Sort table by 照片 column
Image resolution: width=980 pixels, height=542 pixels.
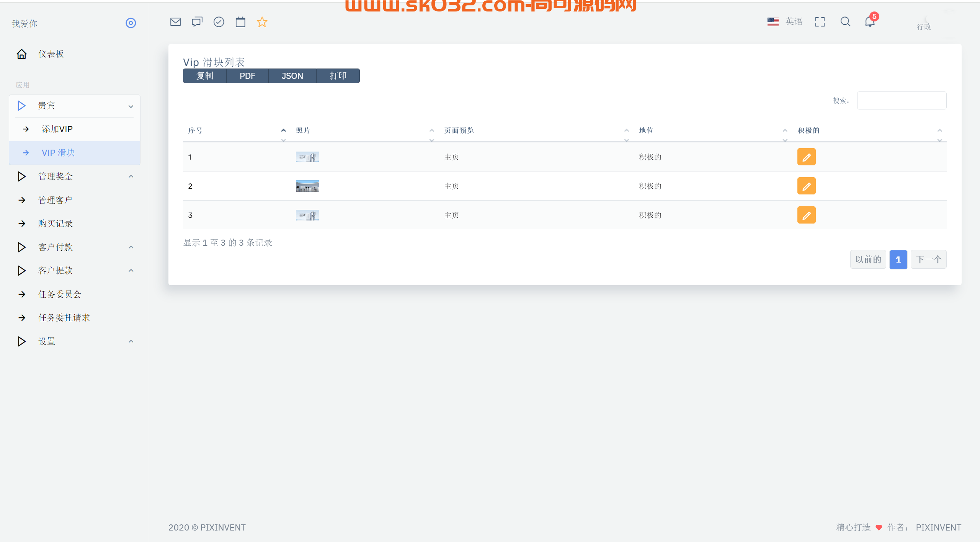[365, 131]
